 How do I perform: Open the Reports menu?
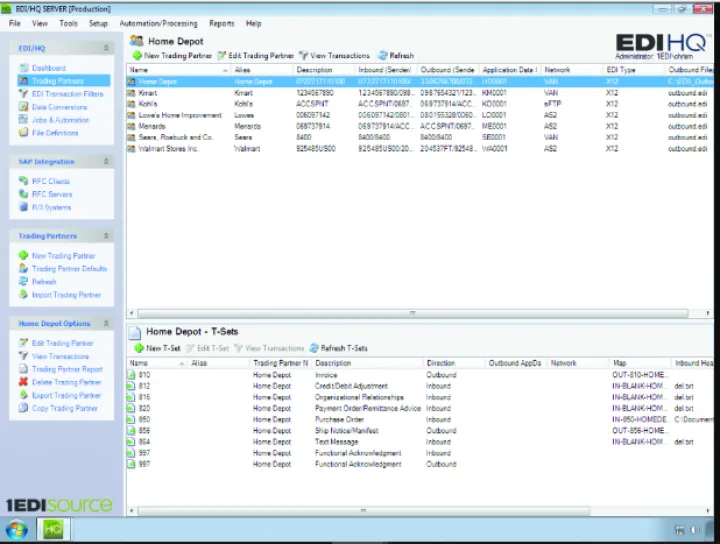[x=221, y=22]
